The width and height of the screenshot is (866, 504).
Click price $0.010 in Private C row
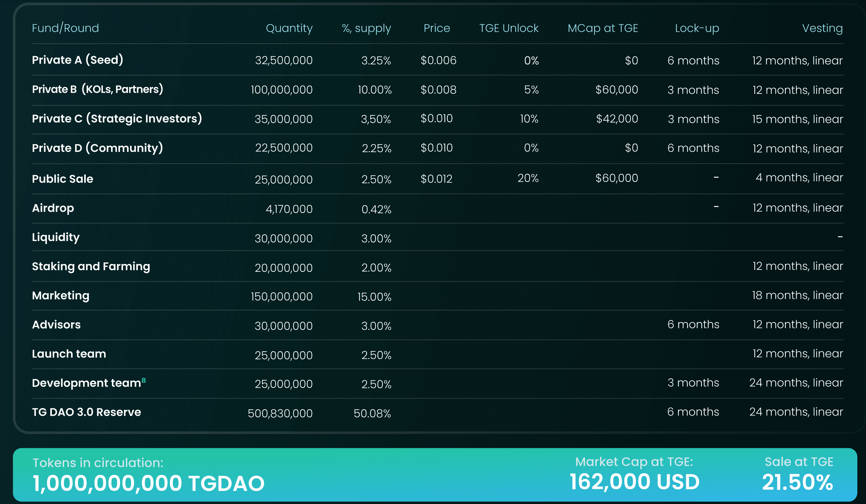436,119
